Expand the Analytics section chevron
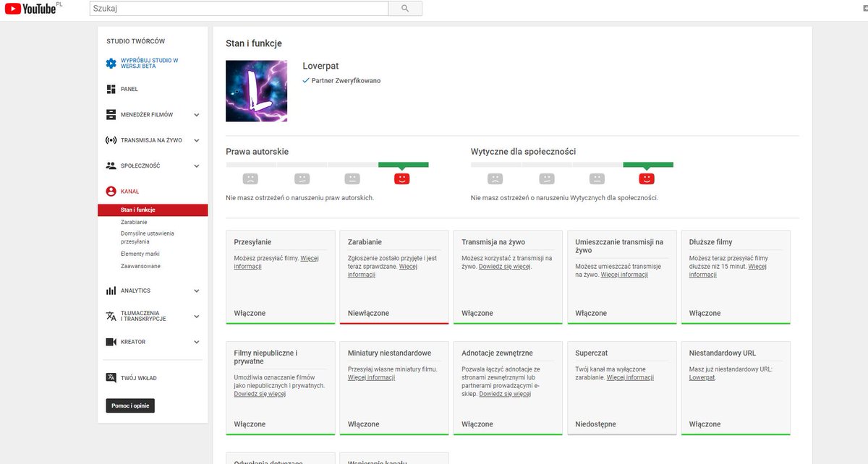 [x=197, y=291]
